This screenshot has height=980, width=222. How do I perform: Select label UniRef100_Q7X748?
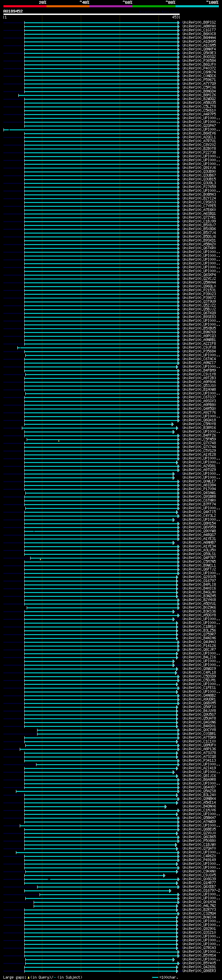point(199,443)
